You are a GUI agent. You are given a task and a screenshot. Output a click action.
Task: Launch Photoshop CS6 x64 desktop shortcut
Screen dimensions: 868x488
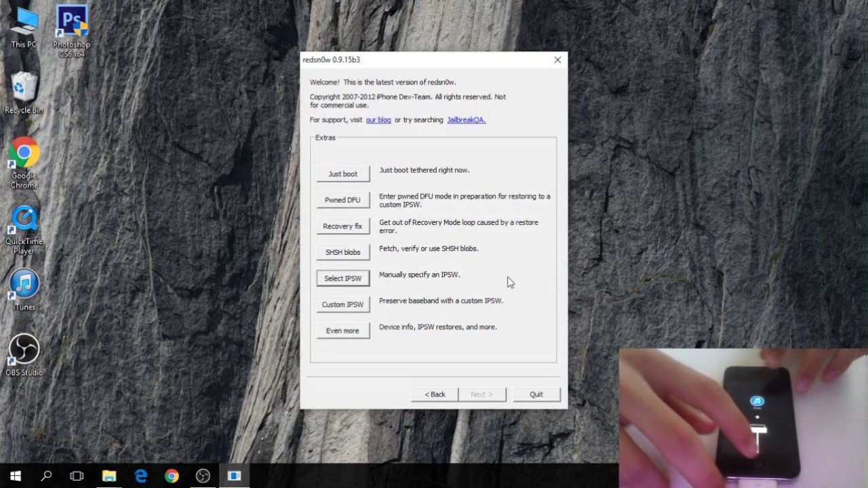click(x=71, y=31)
